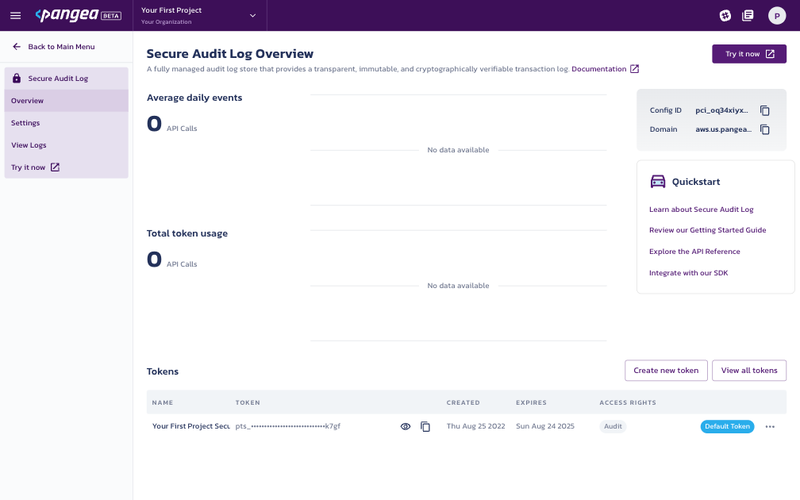Select Settings in the sidebar
Image resolution: width=800 pixels, height=500 pixels.
26,123
